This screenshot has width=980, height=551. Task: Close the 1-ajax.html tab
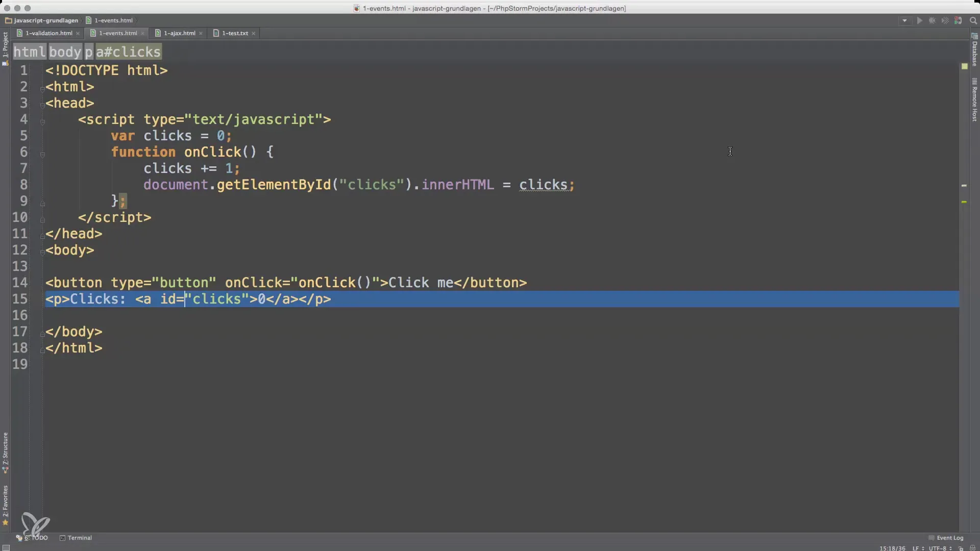pyautogui.click(x=201, y=34)
